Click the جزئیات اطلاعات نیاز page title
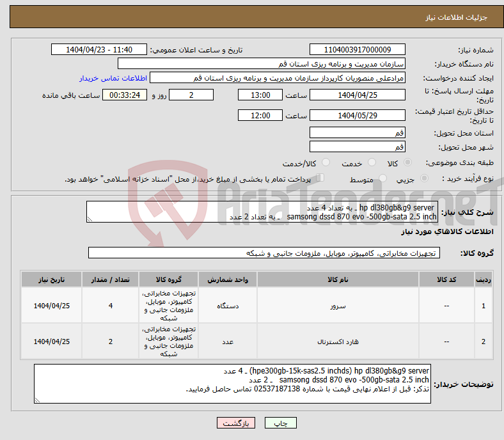The image size is (504, 440). click(x=457, y=17)
